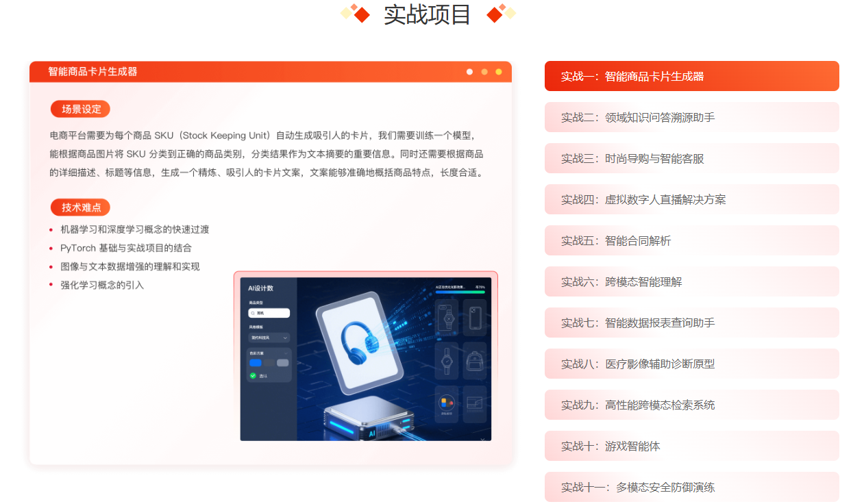864x504 pixels.
Task: Choose the light gray color swatch
Action: [283, 363]
